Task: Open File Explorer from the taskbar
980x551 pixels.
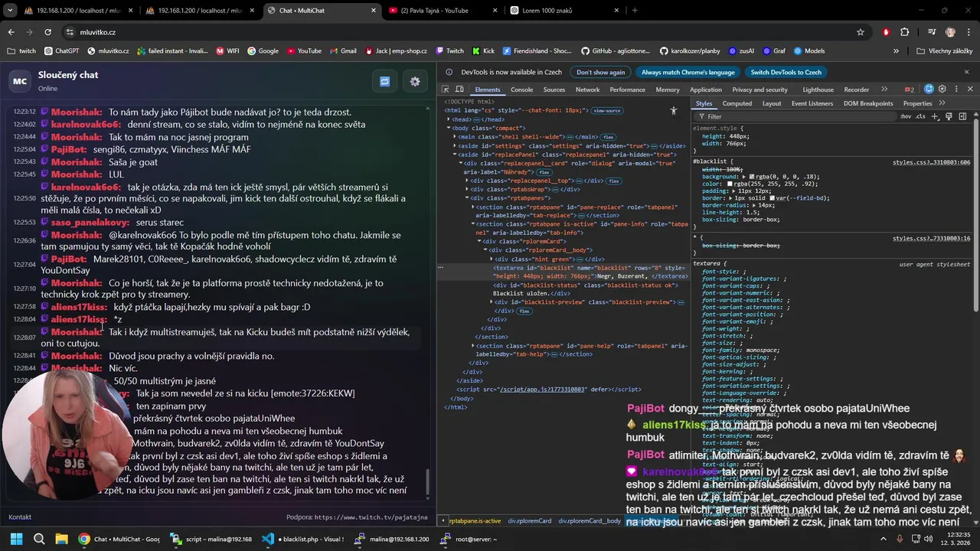Action: pyautogui.click(x=61, y=539)
